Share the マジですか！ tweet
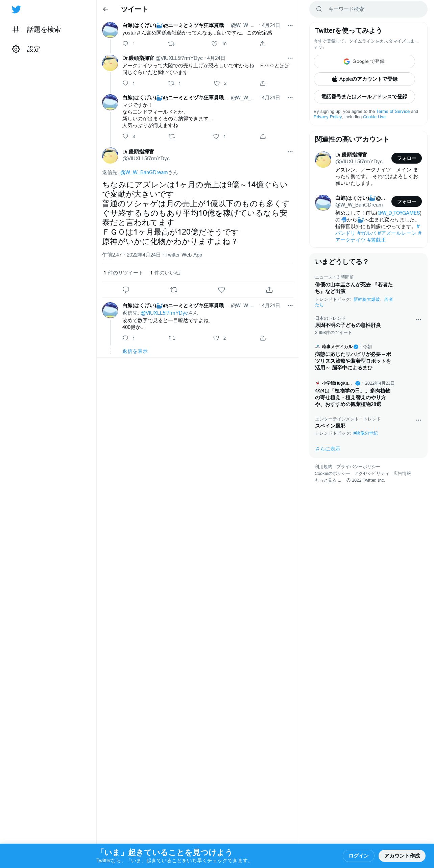 tap(263, 136)
